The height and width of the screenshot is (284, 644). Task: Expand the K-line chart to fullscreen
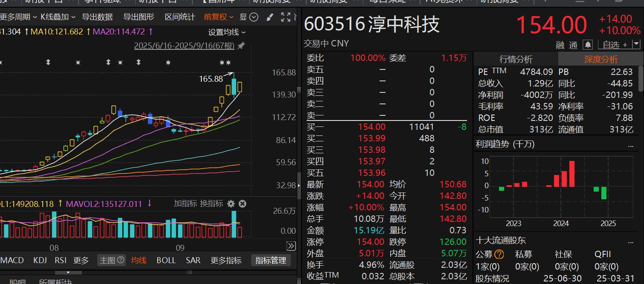[x=286, y=17]
